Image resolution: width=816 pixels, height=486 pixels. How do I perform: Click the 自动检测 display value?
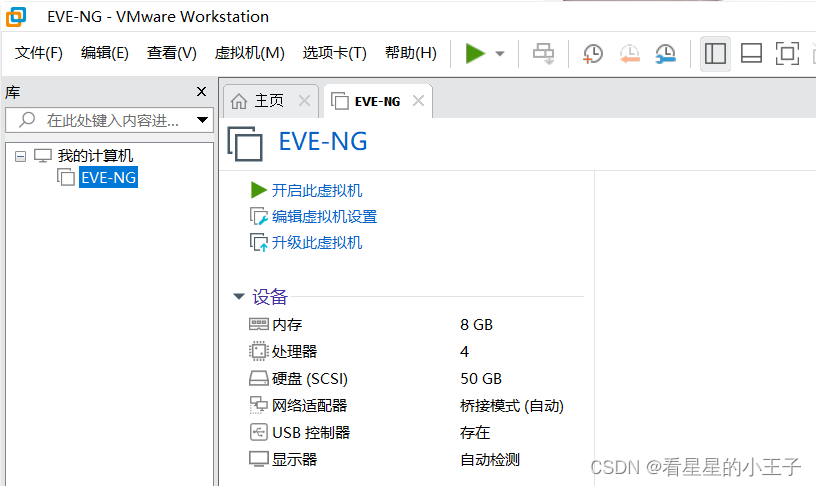[x=490, y=459]
